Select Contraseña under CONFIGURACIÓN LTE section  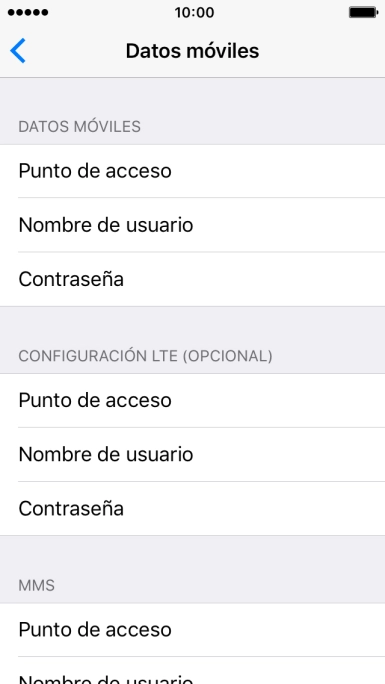point(192,509)
